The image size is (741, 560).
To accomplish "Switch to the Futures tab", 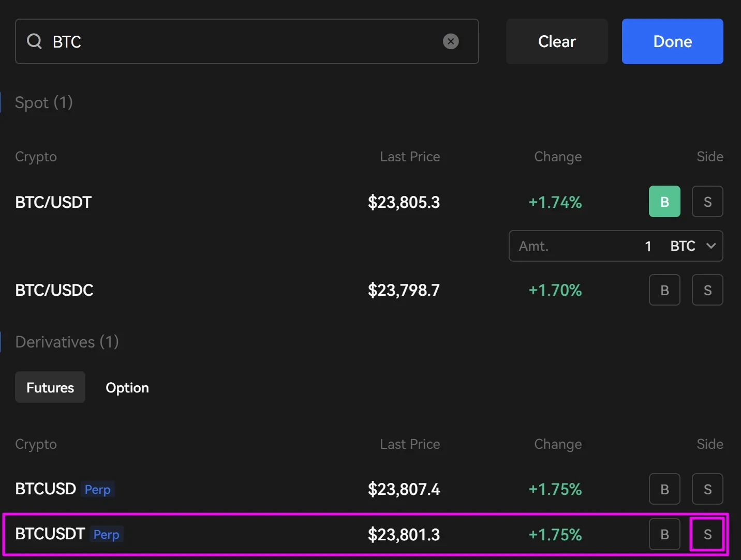I will (x=50, y=387).
